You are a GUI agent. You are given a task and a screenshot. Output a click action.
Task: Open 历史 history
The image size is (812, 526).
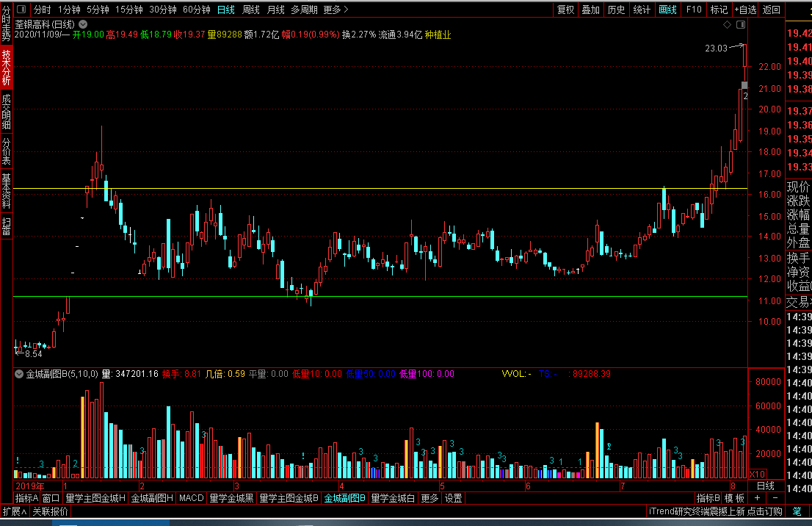616,10
